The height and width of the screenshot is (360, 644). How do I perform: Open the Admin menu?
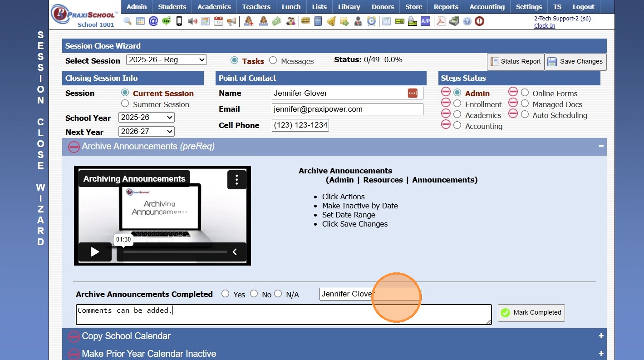tap(137, 7)
